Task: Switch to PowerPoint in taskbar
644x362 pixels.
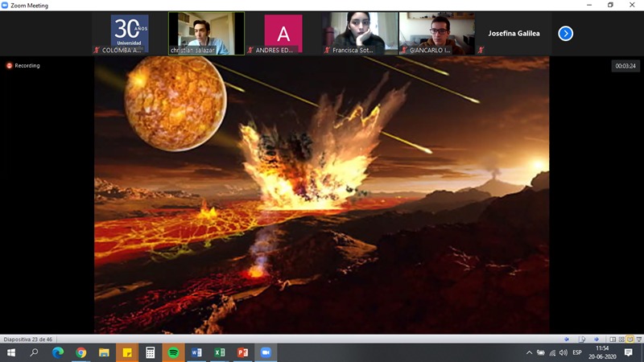Action: click(x=242, y=352)
